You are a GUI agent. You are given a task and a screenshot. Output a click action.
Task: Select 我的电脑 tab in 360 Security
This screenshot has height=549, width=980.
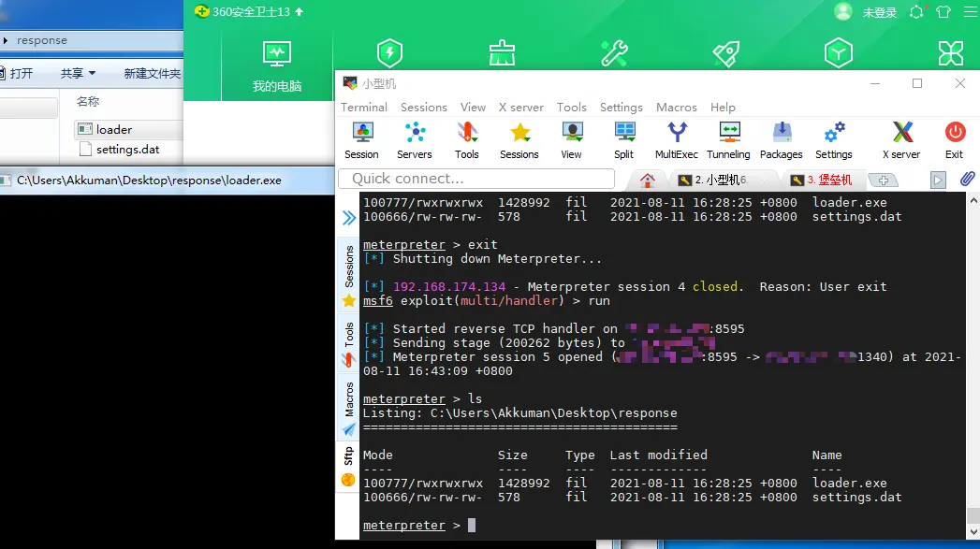point(277,66)
